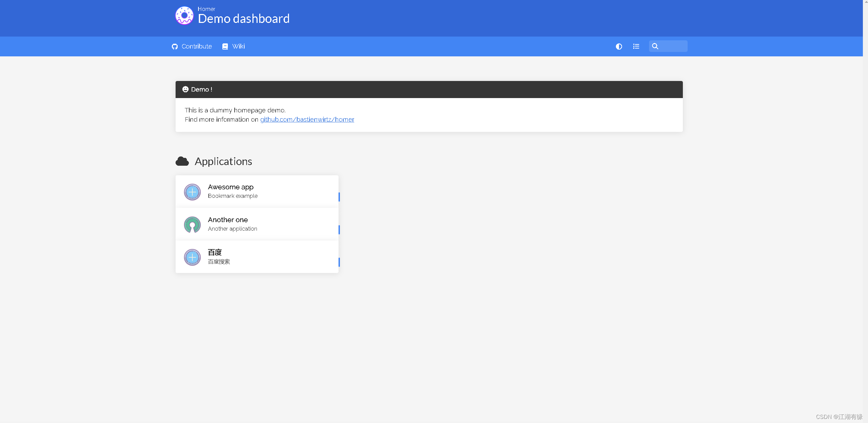Click the search magnifier icon
This screenshot has width=868, height=423.
click(655, 46)
